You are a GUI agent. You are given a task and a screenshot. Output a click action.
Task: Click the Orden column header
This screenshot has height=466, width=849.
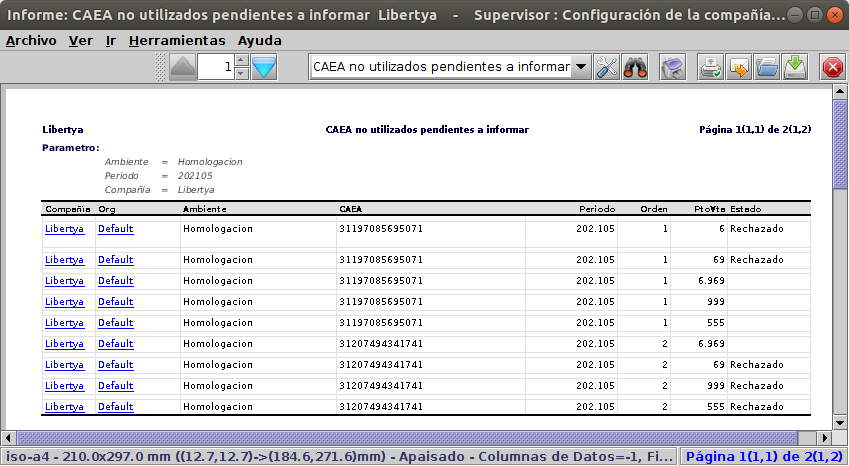coord(654,209)
